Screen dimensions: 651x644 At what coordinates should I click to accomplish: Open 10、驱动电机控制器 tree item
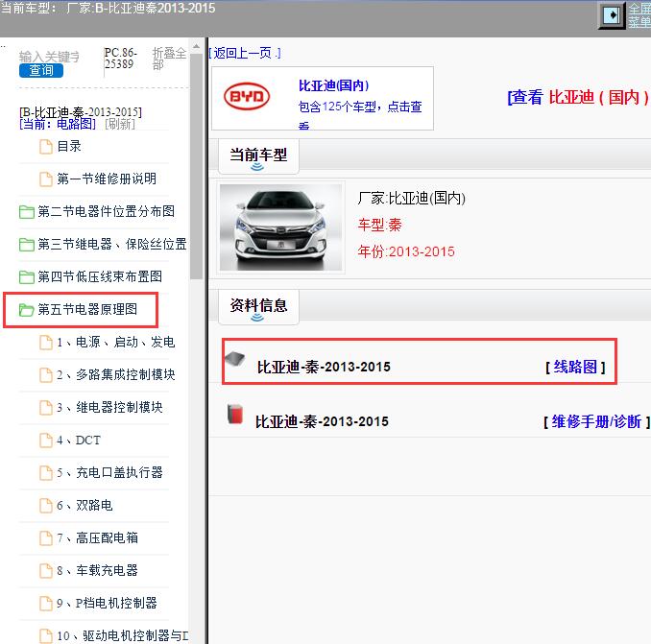tap(123, 635)
